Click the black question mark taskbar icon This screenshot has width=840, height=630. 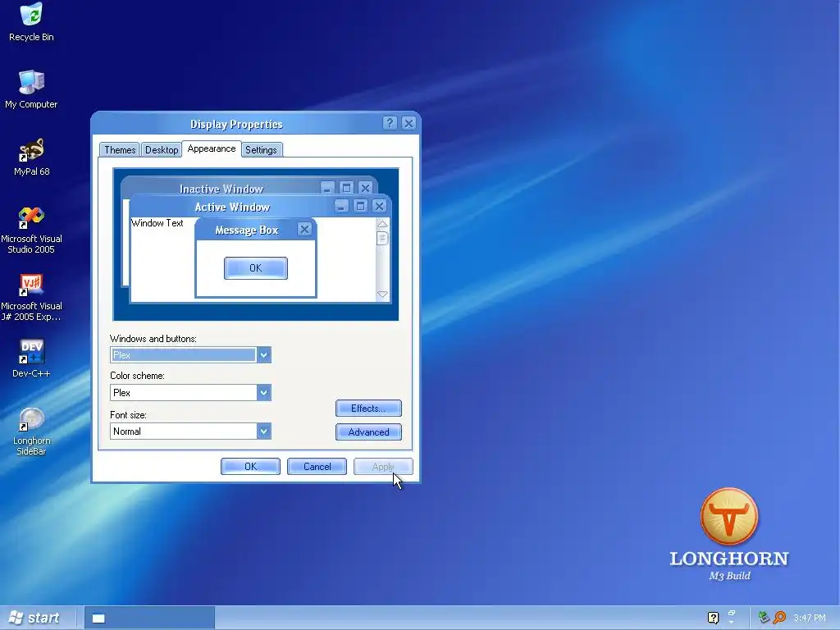point(713,618)
